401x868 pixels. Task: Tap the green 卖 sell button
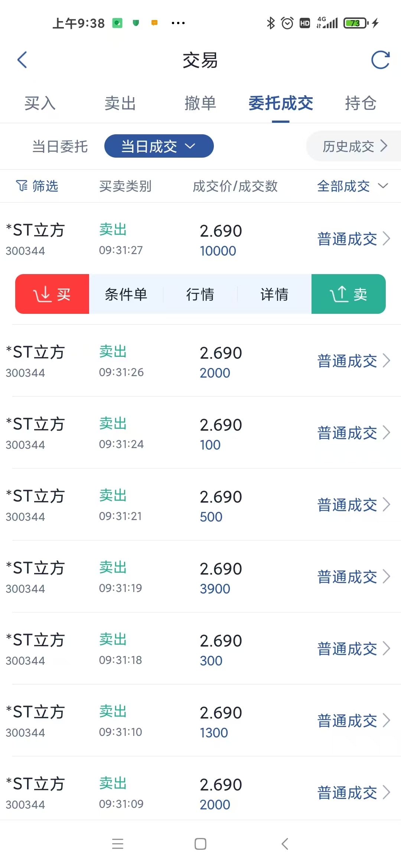point(348,294)
